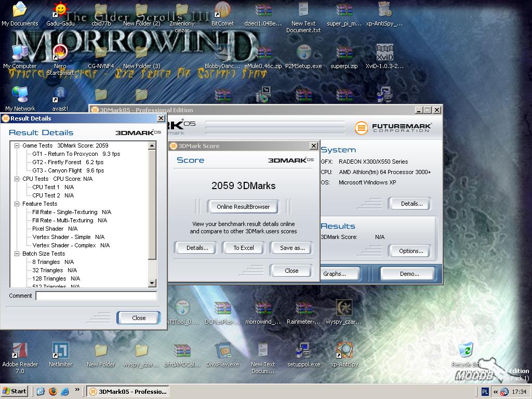Launch Nero StartSmart shortcut
This screenshot has width=532, height=399.
coord(60,60)
